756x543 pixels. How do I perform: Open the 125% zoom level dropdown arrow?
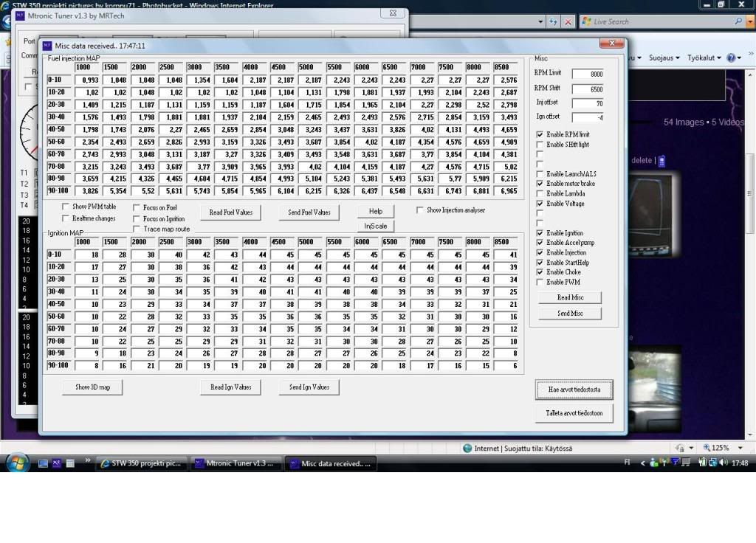(x=740, y=448)
